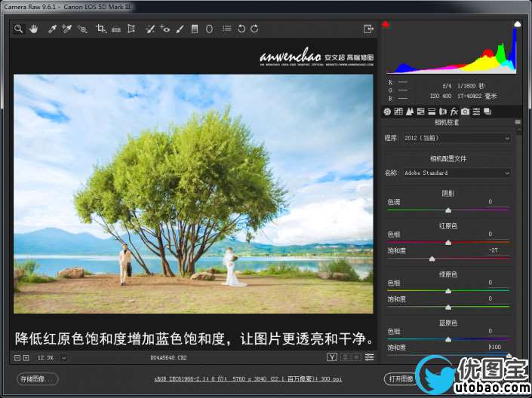This screenshot has width=532, height=398.
Task: Open the Basic panel tab
Action: 387,112
